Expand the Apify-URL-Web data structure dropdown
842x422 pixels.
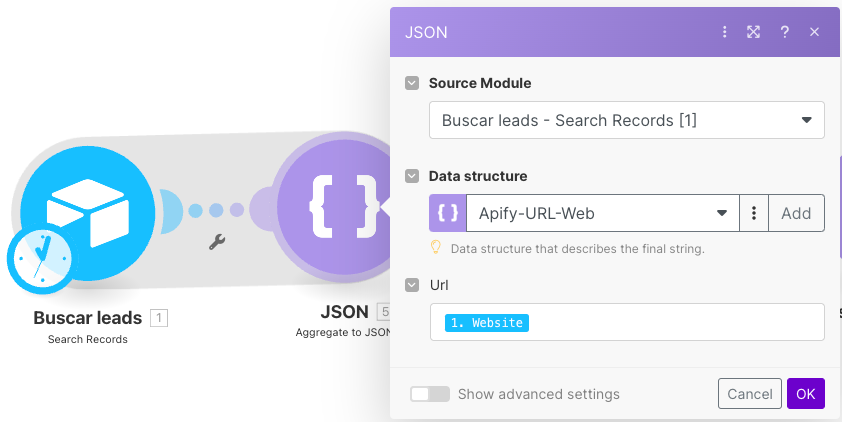coord(603,213)
